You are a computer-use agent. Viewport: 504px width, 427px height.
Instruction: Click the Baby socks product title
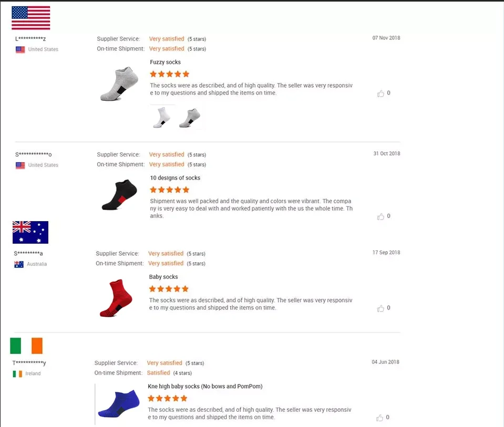coord(163,277)
